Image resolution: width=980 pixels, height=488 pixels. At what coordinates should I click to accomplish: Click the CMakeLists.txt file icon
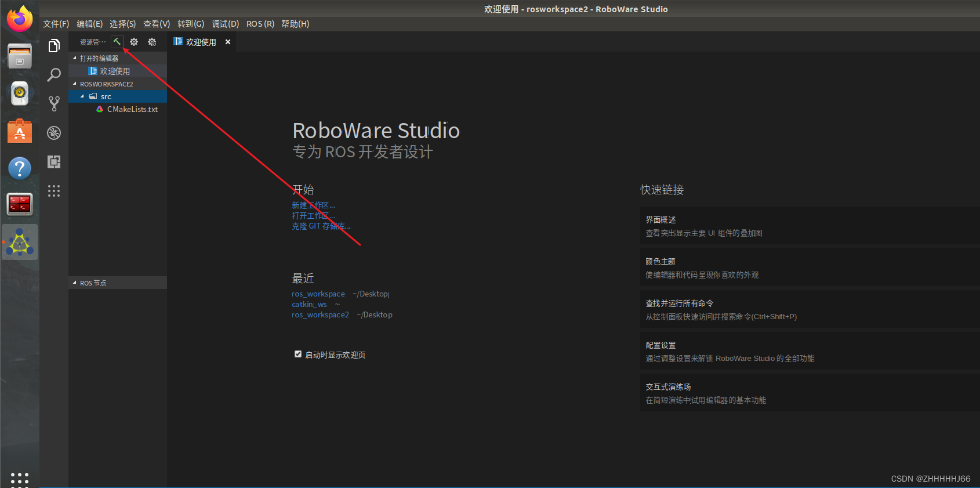100,109
